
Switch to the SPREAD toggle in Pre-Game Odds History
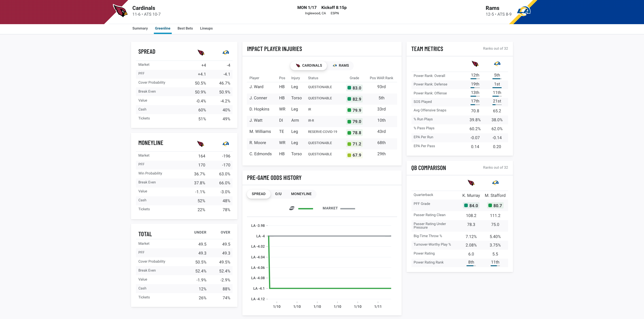[259, 194]
